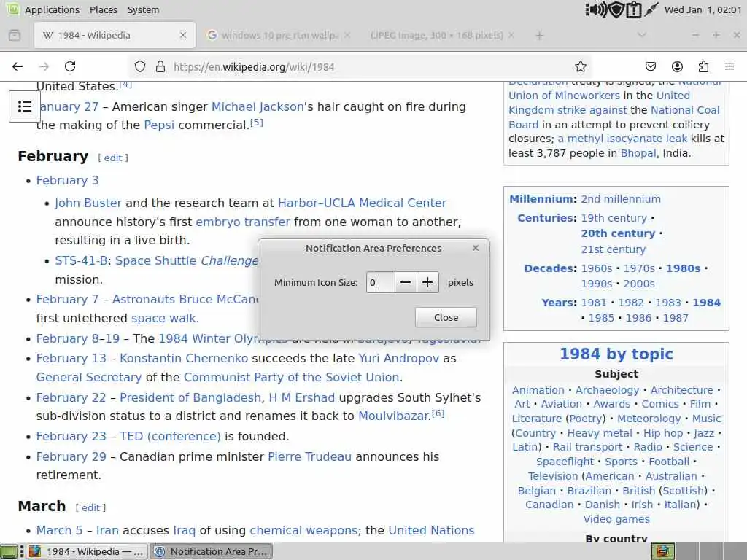Image resolution: width=747 pixels, height=560 pixels.
Task: Click the Firefox address bar URL
Action: tap(254, 66)
